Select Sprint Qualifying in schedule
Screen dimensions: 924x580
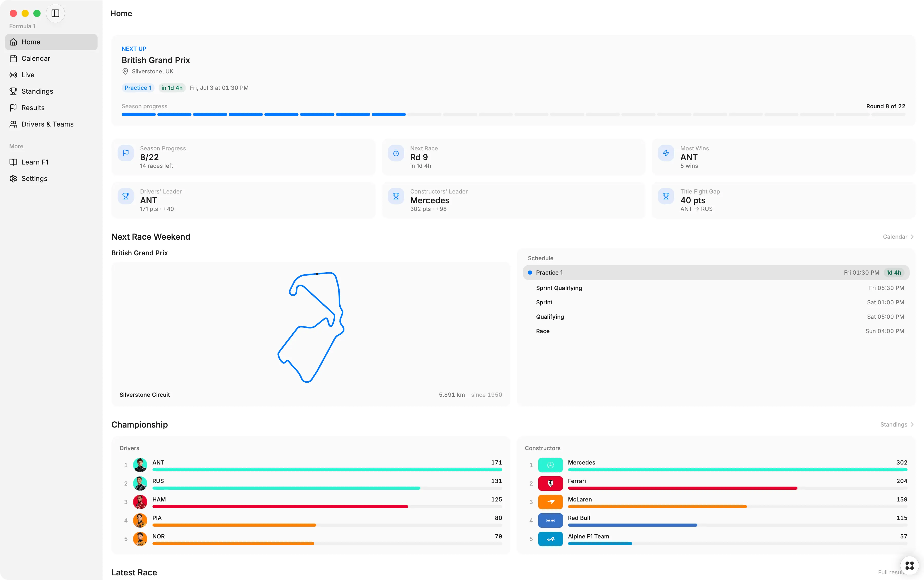[x=716, y=288]
